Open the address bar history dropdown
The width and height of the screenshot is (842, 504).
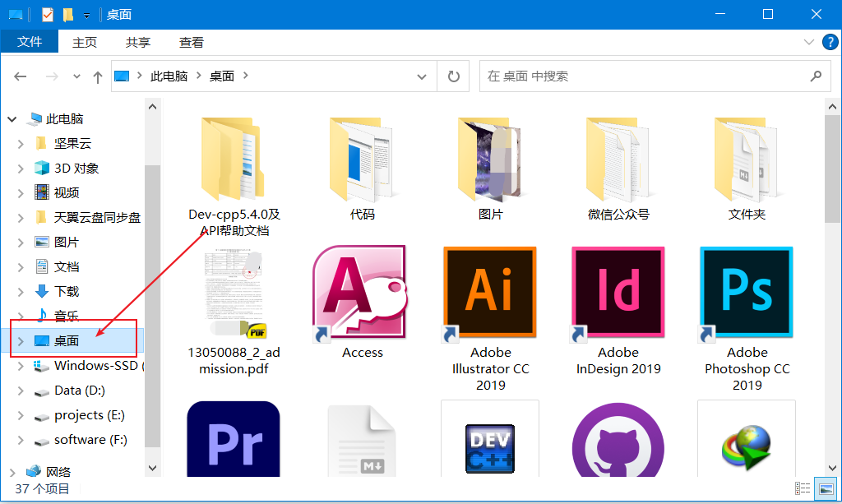pos(422,75)
